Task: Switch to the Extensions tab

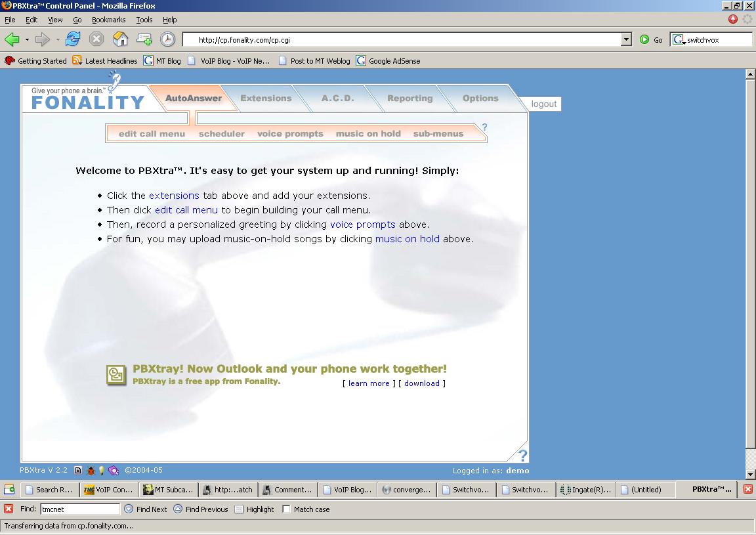Action: pyautogui.click(x=266, y=98)
